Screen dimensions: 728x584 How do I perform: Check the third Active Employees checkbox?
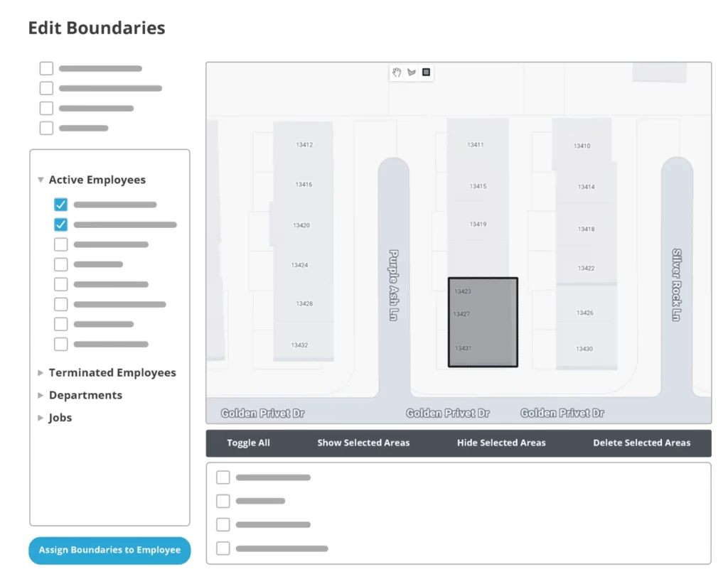point(61,244)
